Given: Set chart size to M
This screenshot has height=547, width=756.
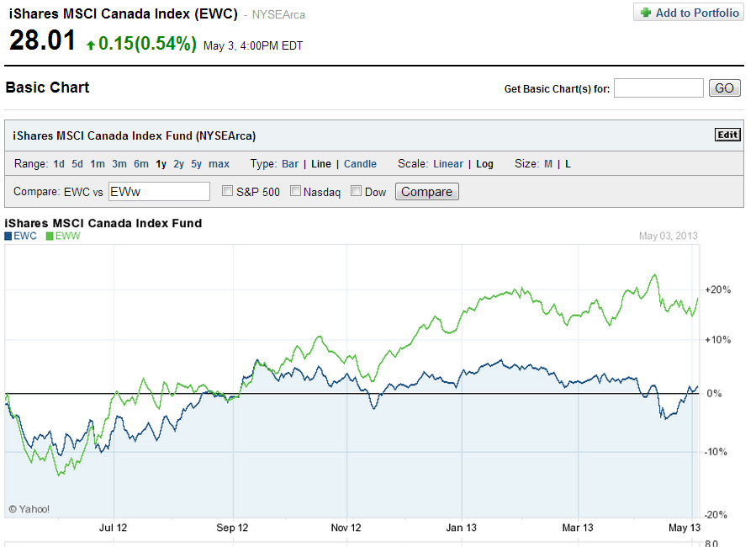Looking at the screenshot, I should [x=548, y=164].
